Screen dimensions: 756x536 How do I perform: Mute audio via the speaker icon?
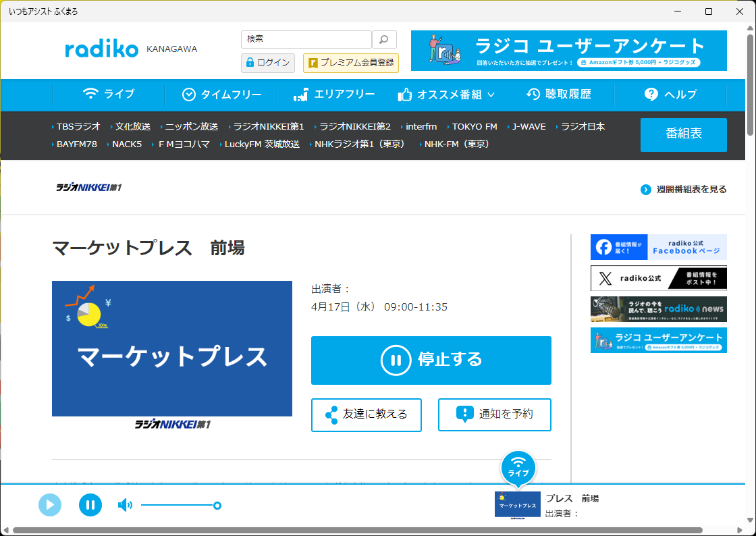click(x=125, y=505)
